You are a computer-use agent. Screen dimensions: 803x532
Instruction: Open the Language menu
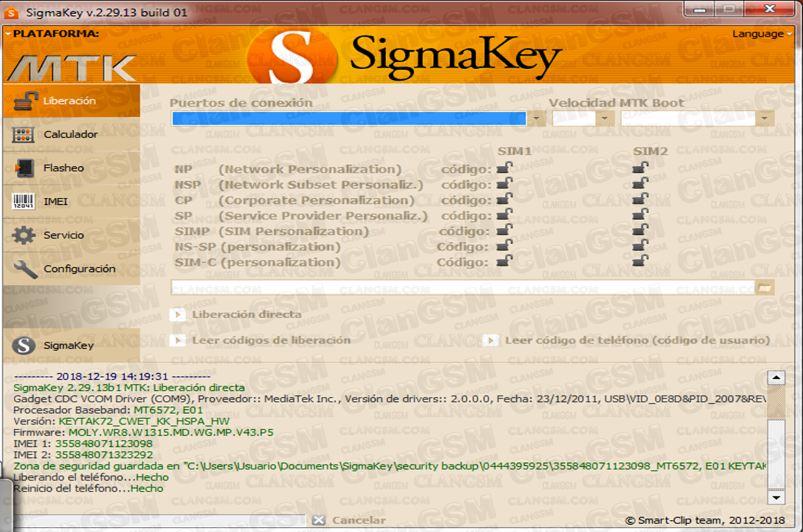[x=761, y=34]
